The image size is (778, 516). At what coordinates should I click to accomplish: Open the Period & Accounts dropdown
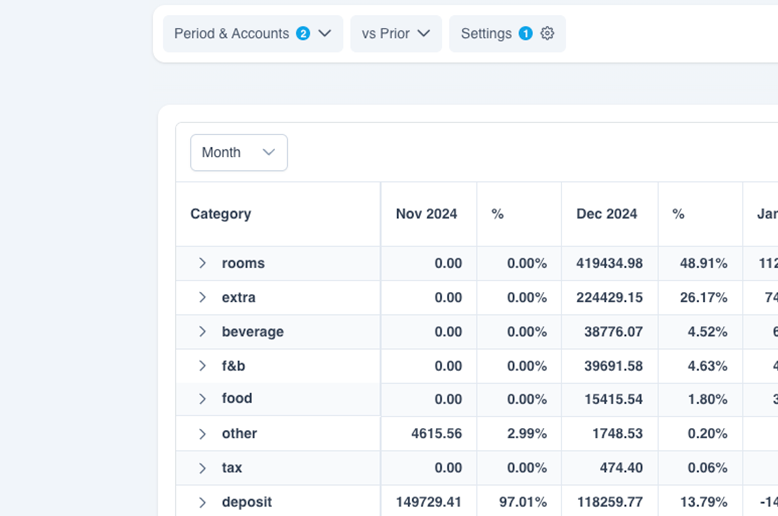(x=253, y=34)
